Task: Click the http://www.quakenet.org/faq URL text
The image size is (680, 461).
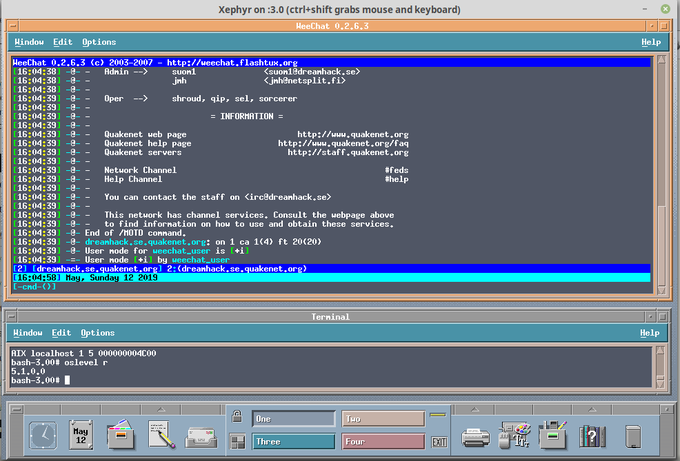Action: [343, 144]
